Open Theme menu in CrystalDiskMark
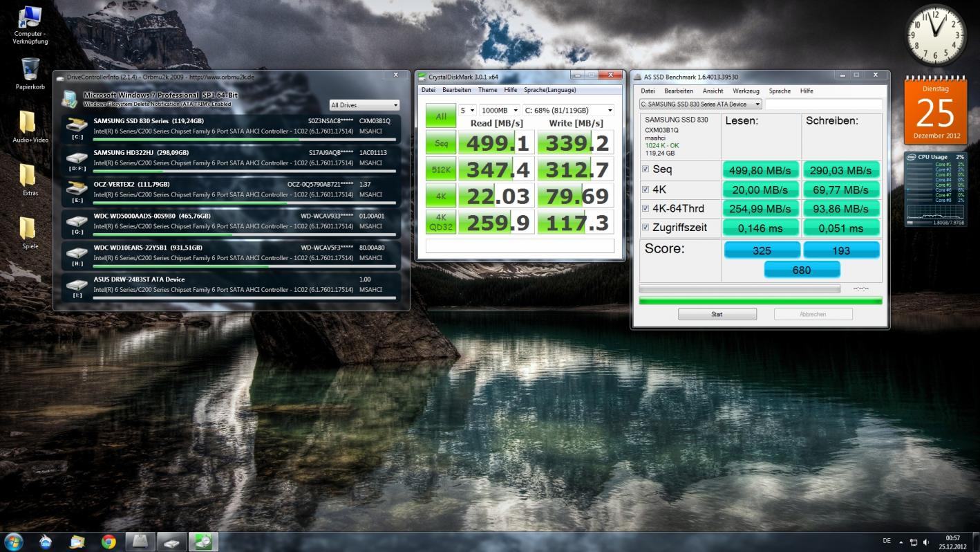Image resolution: width=980 pixels, height=552 pixels. [487, 90]
